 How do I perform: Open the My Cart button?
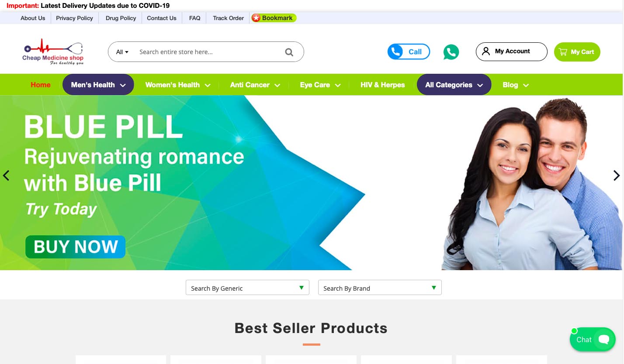click(577, 52)
